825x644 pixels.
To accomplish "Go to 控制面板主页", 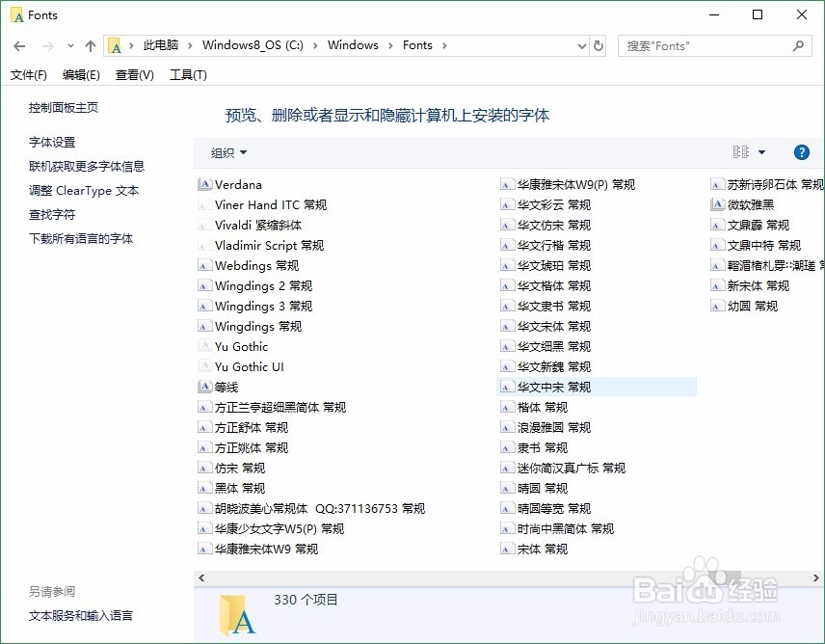I will point(64,107).
